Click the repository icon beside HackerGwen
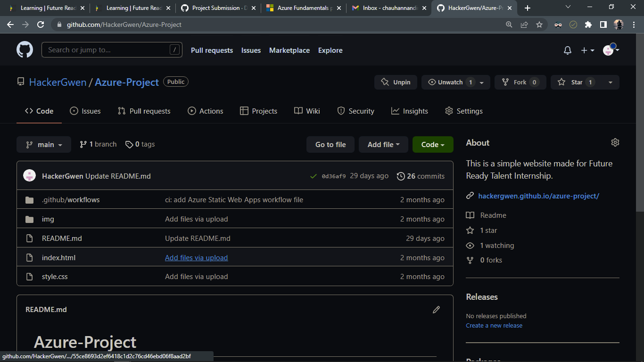Screen dimensions: 644x362 (21, 82)
